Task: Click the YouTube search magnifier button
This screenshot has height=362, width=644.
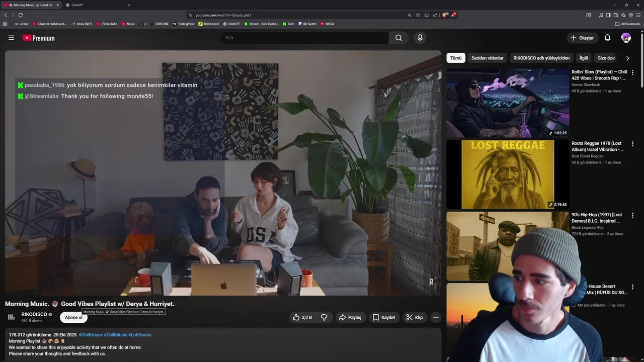Action: (x=398, y=38)
